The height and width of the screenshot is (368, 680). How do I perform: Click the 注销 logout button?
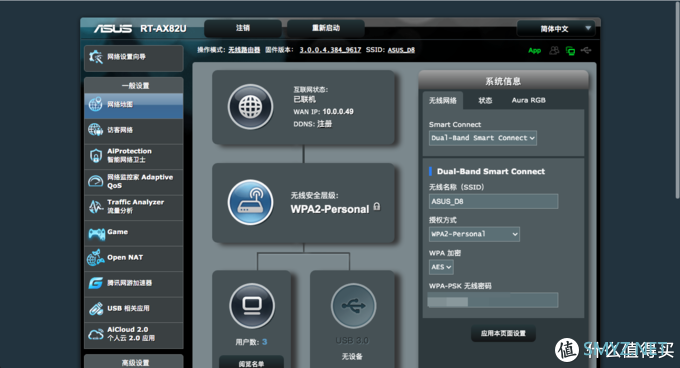pos(243,28)
